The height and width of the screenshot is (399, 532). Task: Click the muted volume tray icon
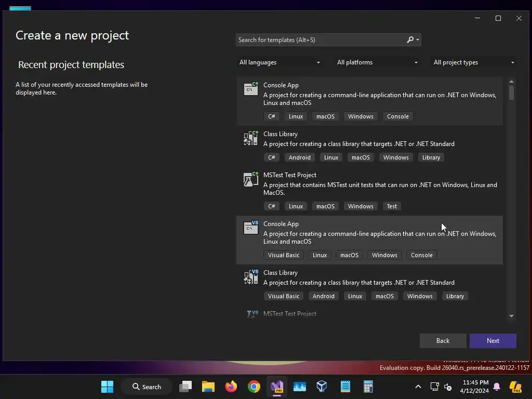tap(448, 387)
